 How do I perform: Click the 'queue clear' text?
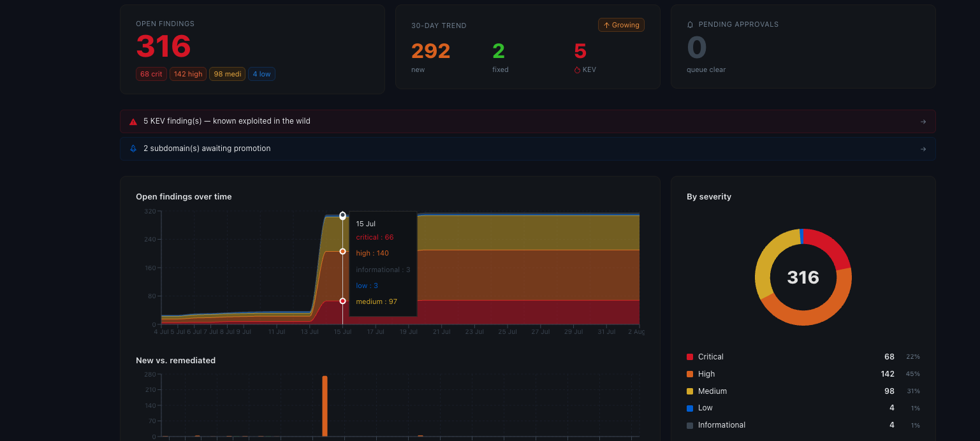(706, 70)
